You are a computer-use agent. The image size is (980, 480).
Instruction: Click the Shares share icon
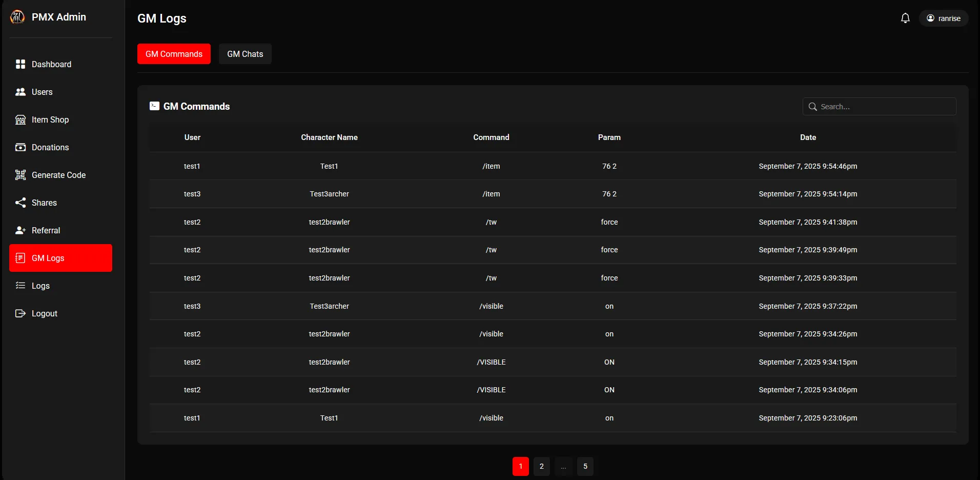[x=21, y=203]
